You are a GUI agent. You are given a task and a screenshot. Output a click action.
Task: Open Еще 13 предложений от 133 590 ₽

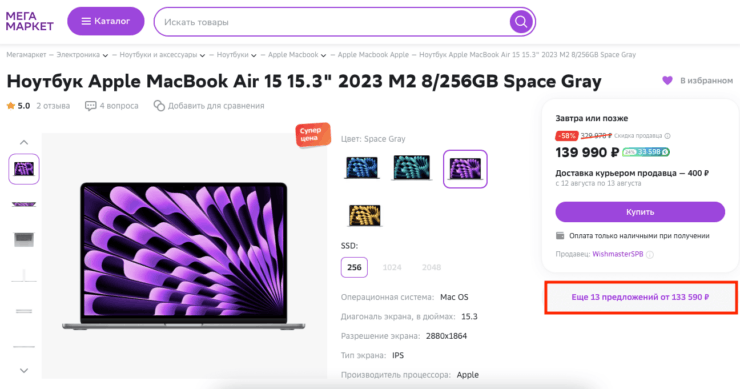click(640, 297)
